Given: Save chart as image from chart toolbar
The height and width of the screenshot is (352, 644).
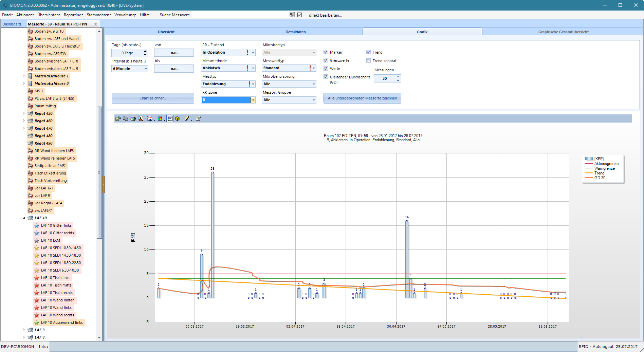Looking at the screenshot, I should [x=118, y=118].
